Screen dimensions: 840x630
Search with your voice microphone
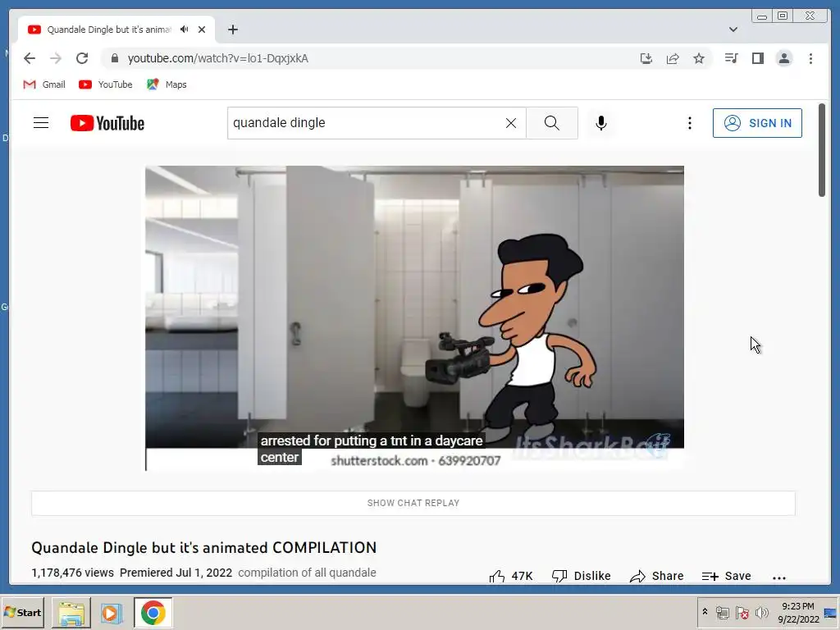tap(601, 123)
